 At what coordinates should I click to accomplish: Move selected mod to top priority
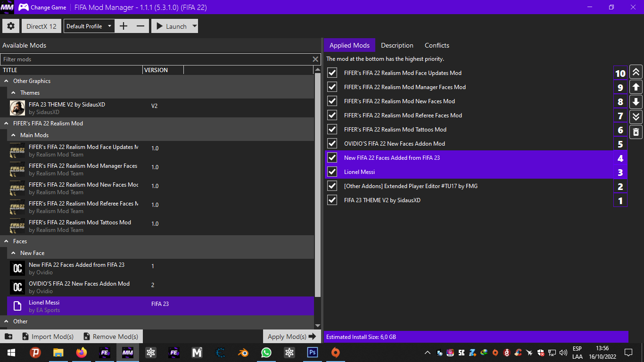tap(636, 72)
